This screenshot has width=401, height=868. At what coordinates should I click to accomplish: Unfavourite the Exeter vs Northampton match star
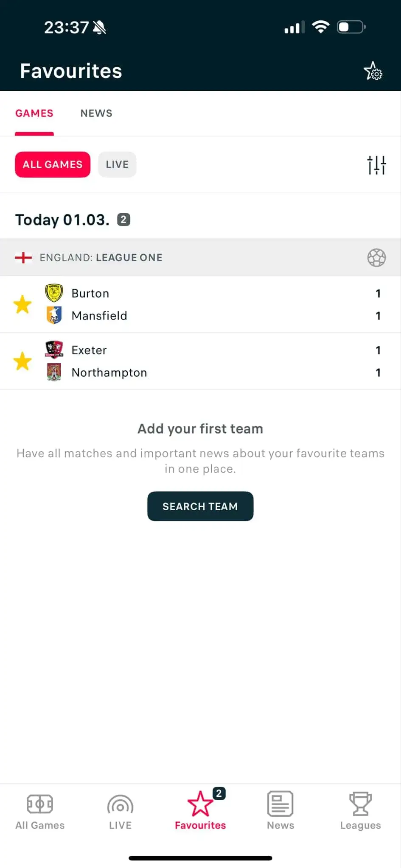(22, 361)
